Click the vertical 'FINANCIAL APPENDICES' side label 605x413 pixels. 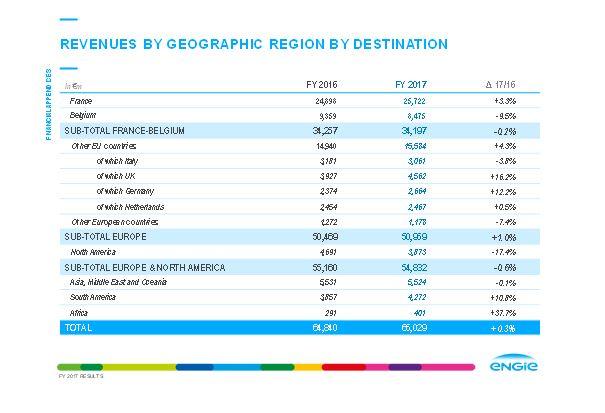point(49,104)
